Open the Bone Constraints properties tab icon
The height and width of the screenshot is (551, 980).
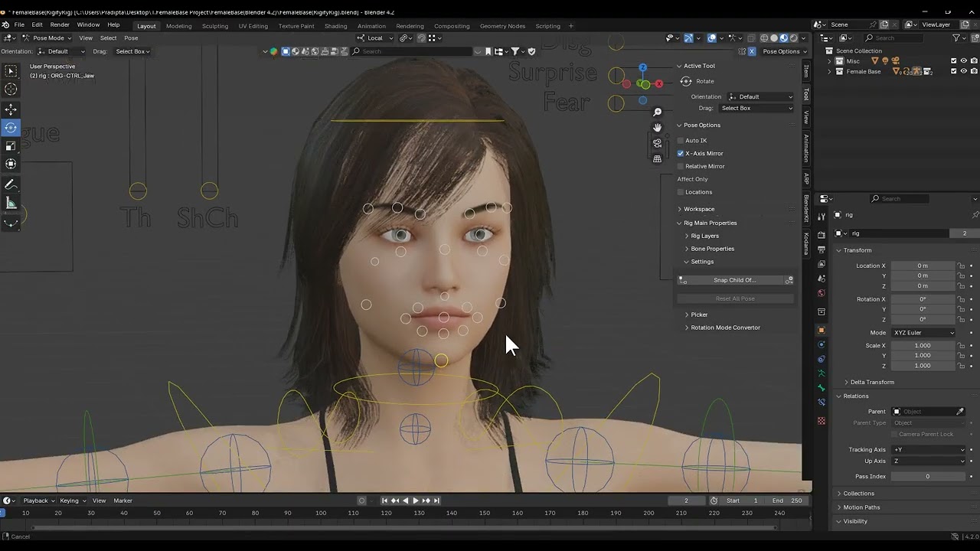coord(822,403)
